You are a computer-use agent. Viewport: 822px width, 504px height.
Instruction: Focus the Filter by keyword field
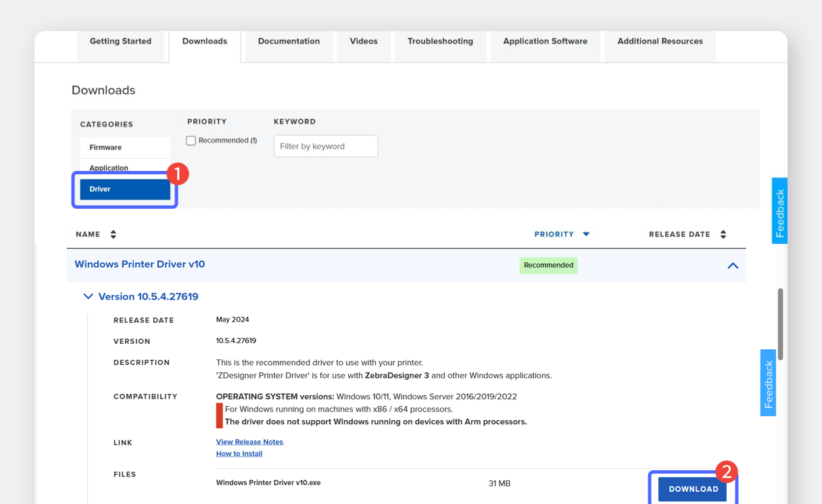coord(326,146)
